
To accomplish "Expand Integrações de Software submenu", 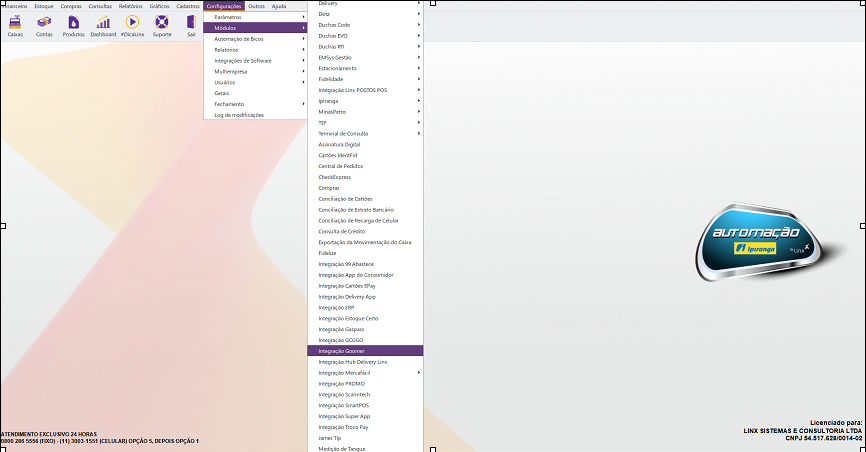I will pos(255,61).
